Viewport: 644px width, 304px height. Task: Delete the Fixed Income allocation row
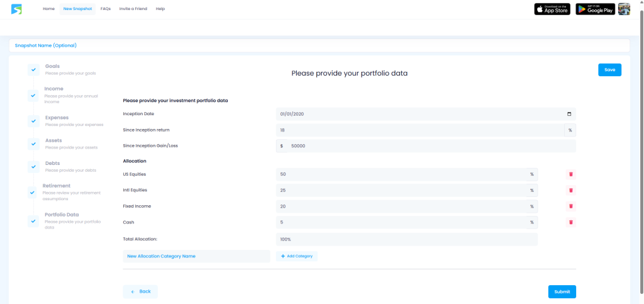[x=570, y=206]
